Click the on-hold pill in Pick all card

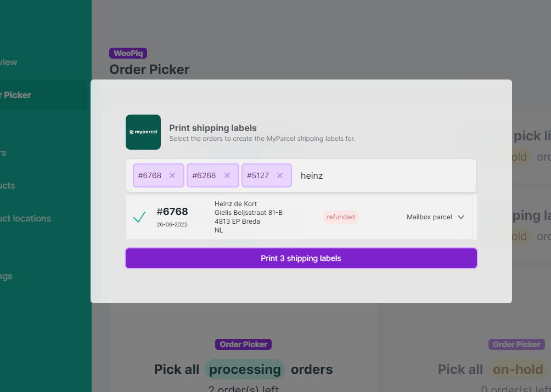[x=518, y=369]
